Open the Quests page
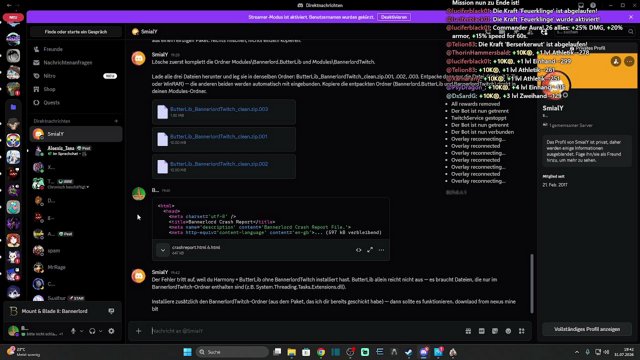640x360 pixels. tap(51, 103)
